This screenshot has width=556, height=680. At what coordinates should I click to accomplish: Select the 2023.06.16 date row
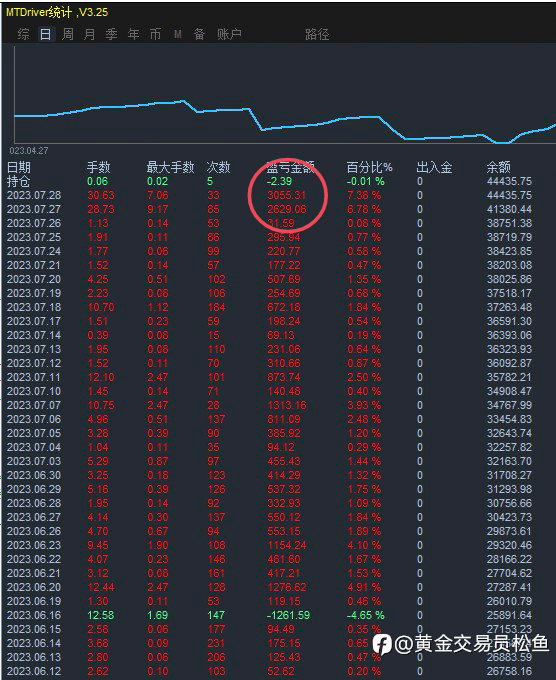click(34, 615)
